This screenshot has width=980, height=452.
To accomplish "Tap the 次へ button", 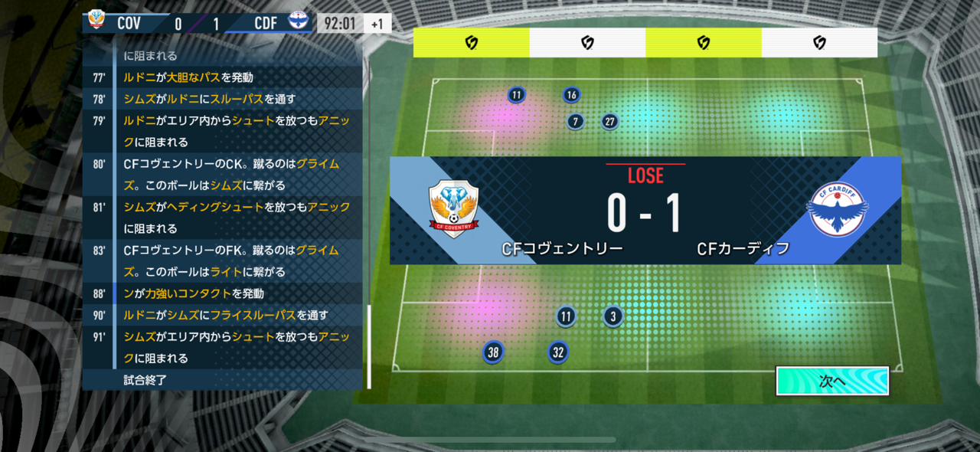I will 832,381.
